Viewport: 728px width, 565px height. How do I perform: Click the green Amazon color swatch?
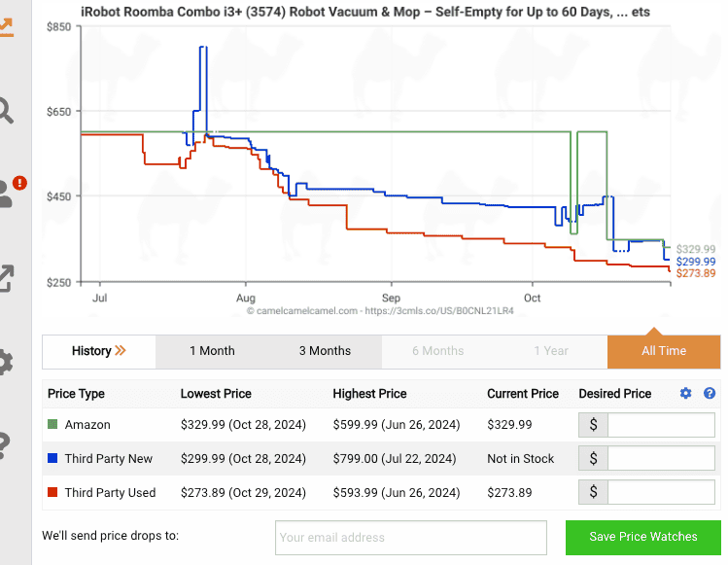[52, 425]
